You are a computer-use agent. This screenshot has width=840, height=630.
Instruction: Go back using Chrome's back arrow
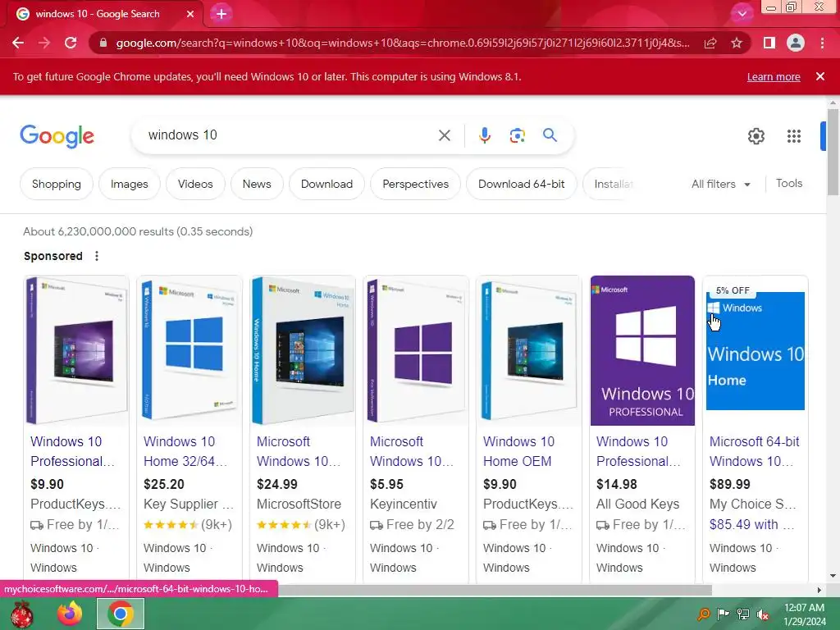click(x=18, y=43)
